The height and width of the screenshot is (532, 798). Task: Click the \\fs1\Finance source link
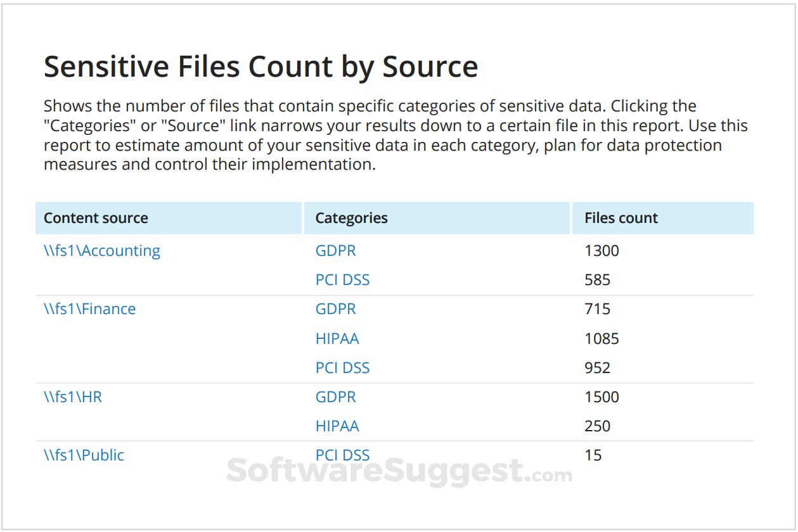click(89, 309)
